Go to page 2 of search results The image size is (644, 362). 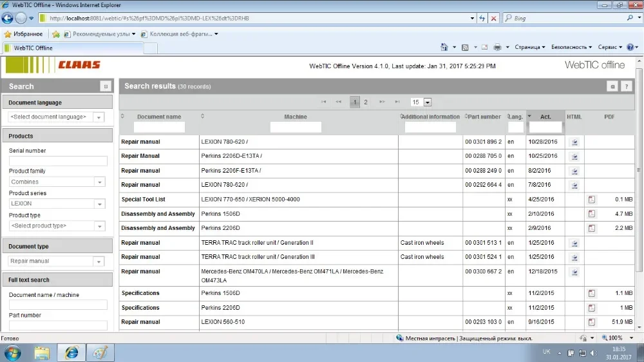[x=366, y=102]
